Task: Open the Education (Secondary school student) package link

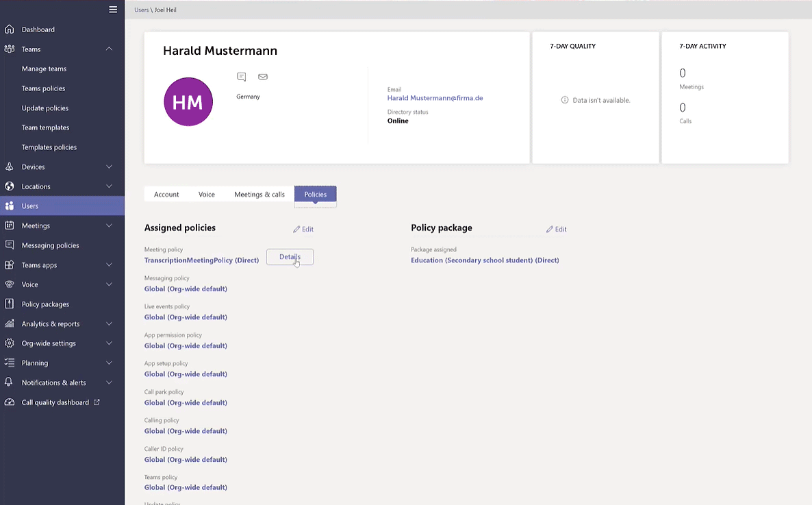Action: 485,260
